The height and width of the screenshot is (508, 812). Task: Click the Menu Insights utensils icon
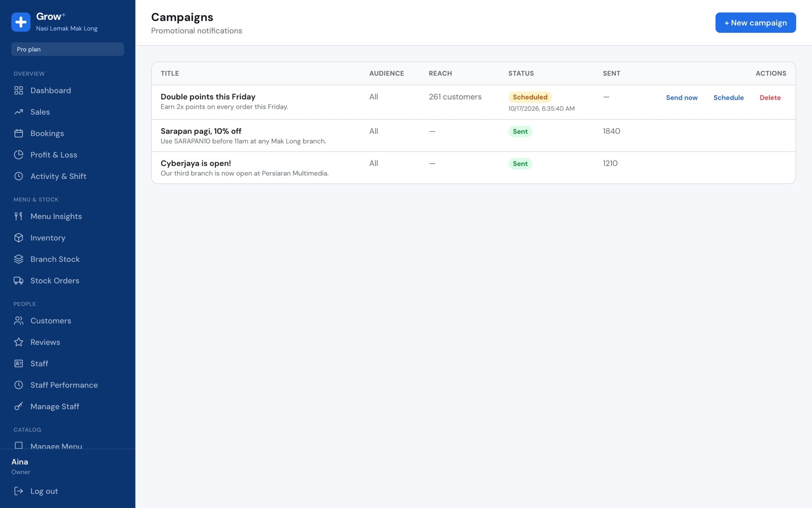[x=19, y=216]
